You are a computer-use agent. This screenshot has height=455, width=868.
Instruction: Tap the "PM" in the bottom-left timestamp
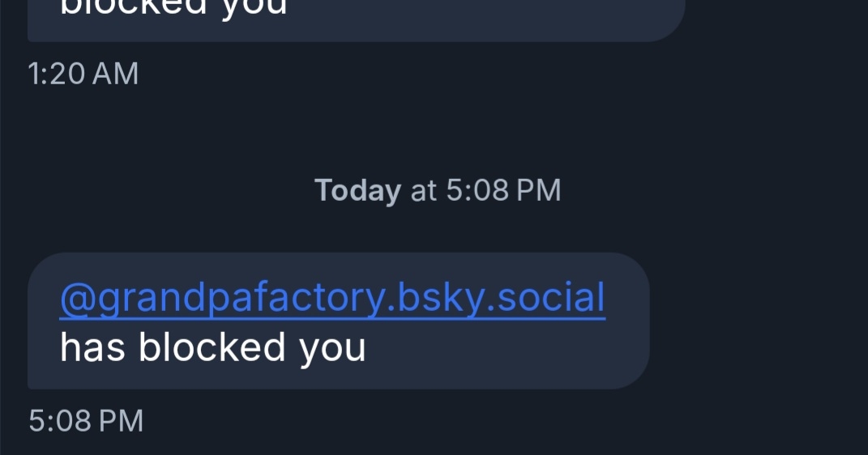(122, 421)
